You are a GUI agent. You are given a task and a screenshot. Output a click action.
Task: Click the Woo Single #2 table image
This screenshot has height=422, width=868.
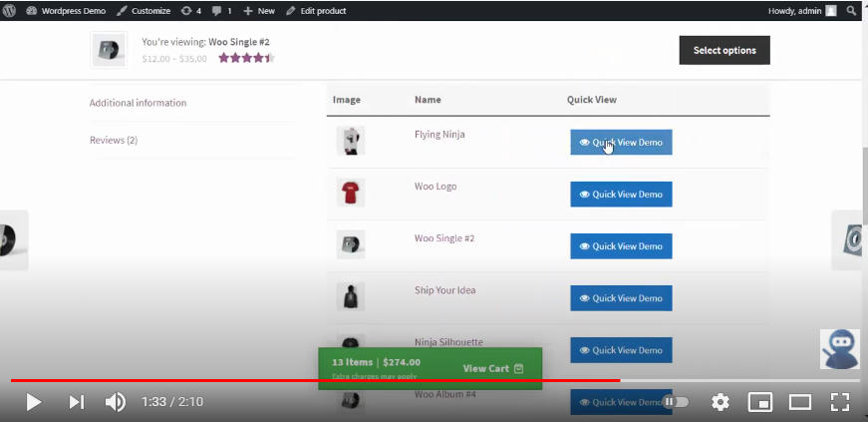(351, 244)
